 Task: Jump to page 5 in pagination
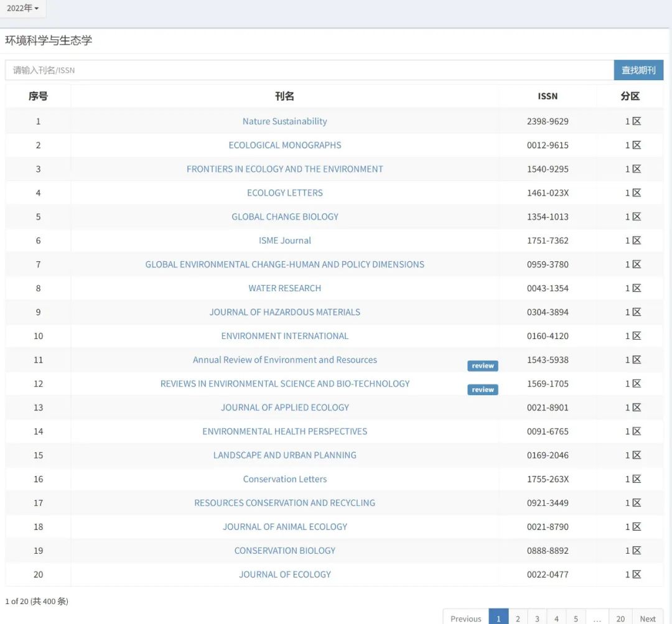click(576, 618)
